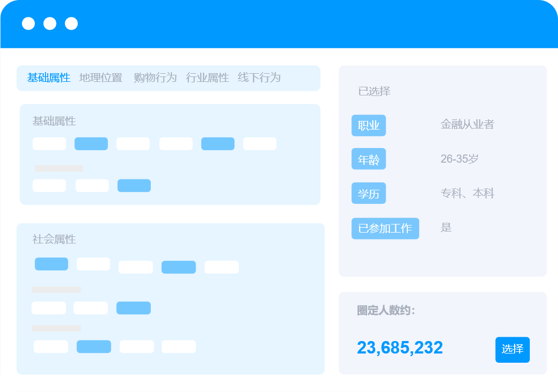The image size is (558, 392).
Task: Click the 已参加工作 selected tag
Action: (385, 228)
